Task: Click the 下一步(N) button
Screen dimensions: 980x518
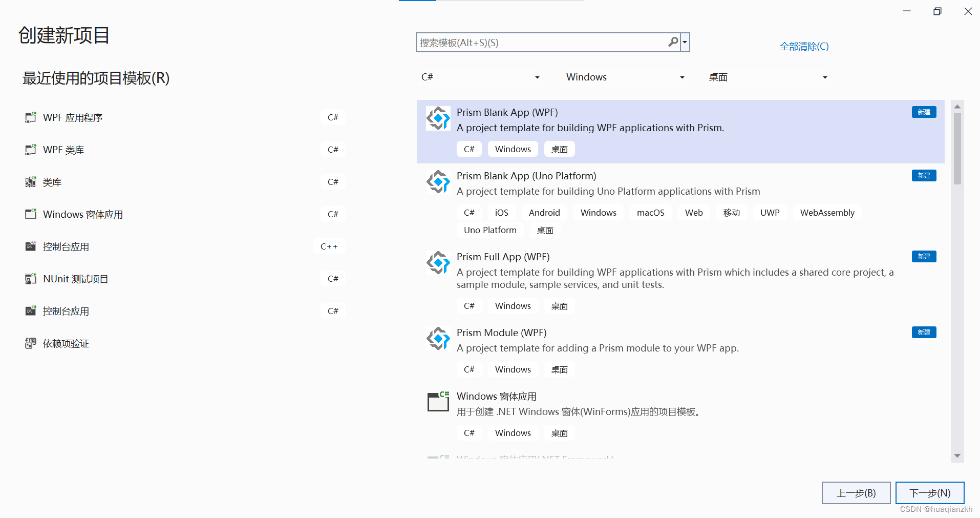Action: tap(930, 493)
